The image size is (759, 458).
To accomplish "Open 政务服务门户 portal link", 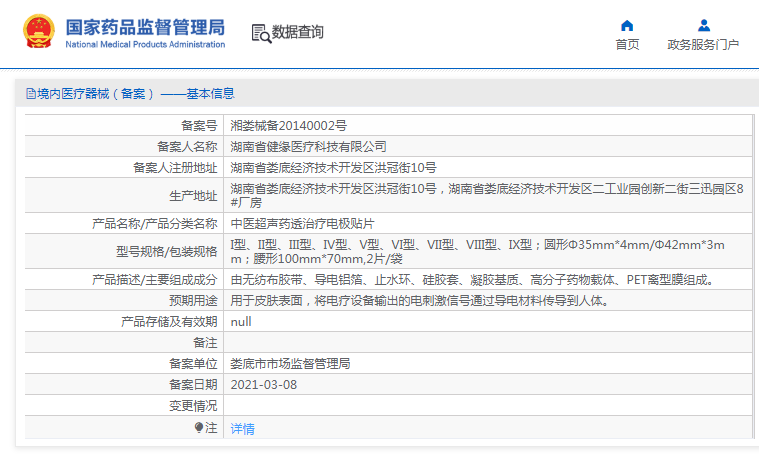I will (703, 45).
